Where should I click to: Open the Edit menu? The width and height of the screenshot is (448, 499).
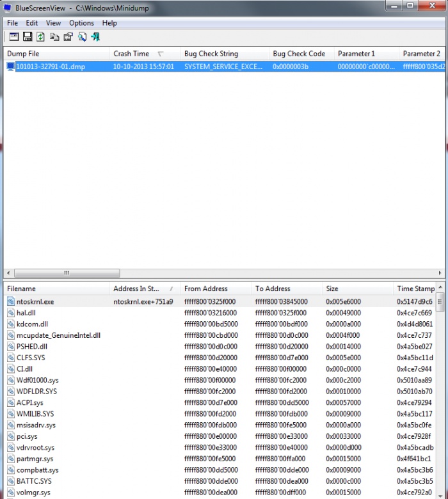pyautogui.click(x=32, y=23)
